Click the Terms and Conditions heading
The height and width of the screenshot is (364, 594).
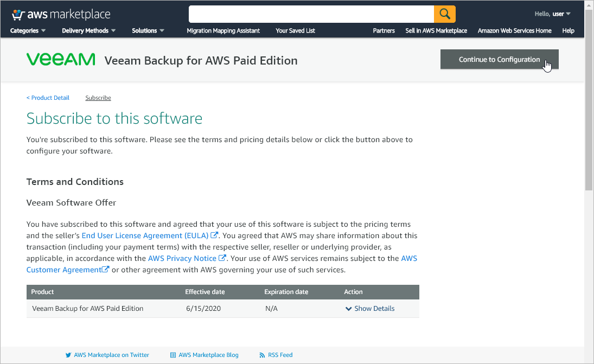click(75, 182)
